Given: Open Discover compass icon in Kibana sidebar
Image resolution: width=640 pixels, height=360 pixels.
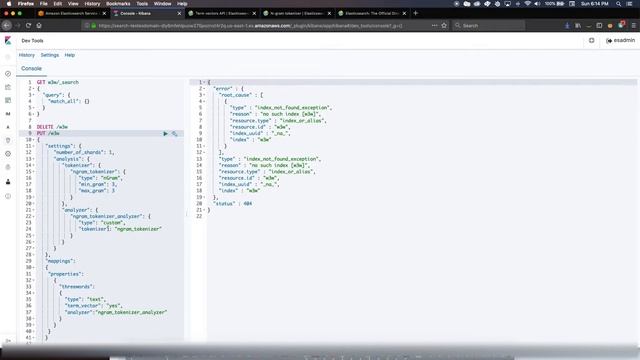Looking at the screenshot, I should (8, 74).
